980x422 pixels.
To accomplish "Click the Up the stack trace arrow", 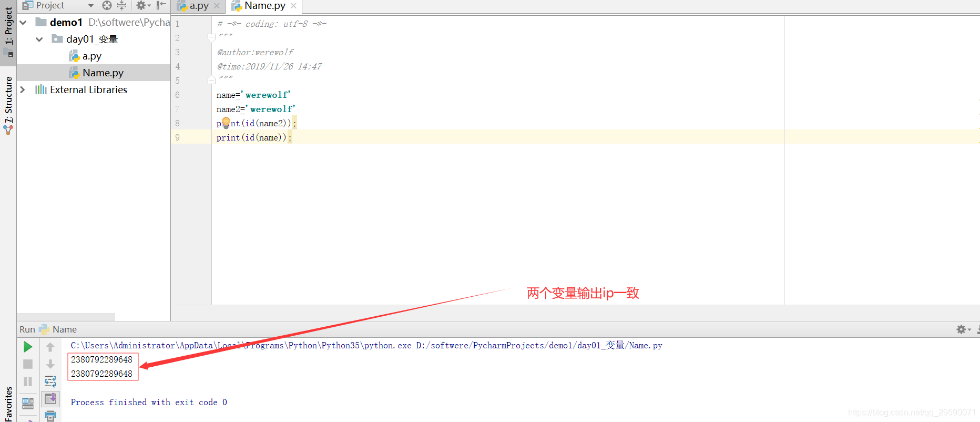I will [x=50, y=347].
